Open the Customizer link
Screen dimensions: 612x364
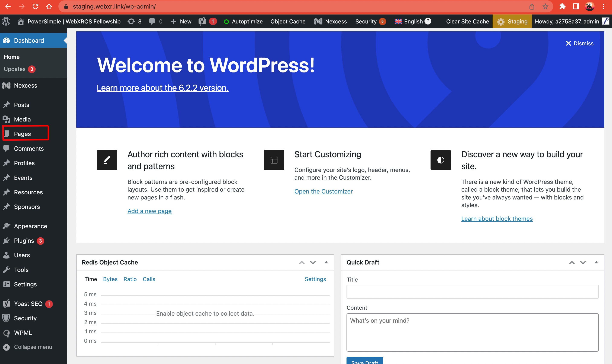point(323,191)
